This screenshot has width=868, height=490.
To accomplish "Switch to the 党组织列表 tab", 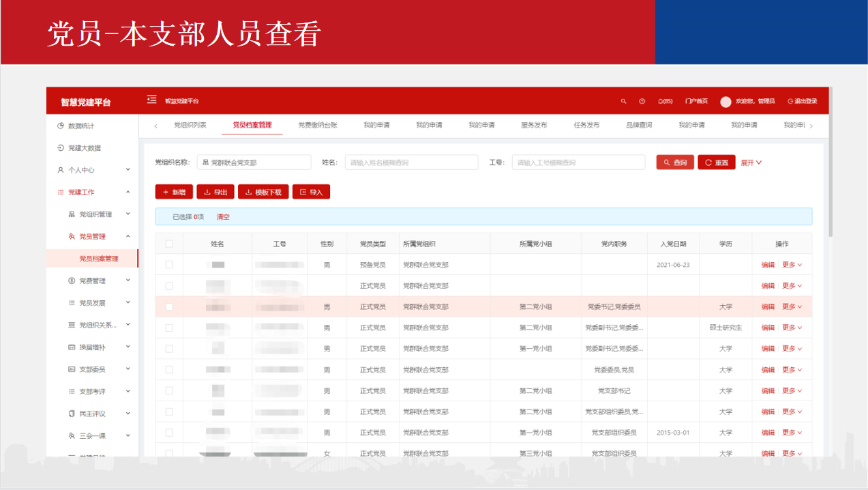I will [190, 126].
